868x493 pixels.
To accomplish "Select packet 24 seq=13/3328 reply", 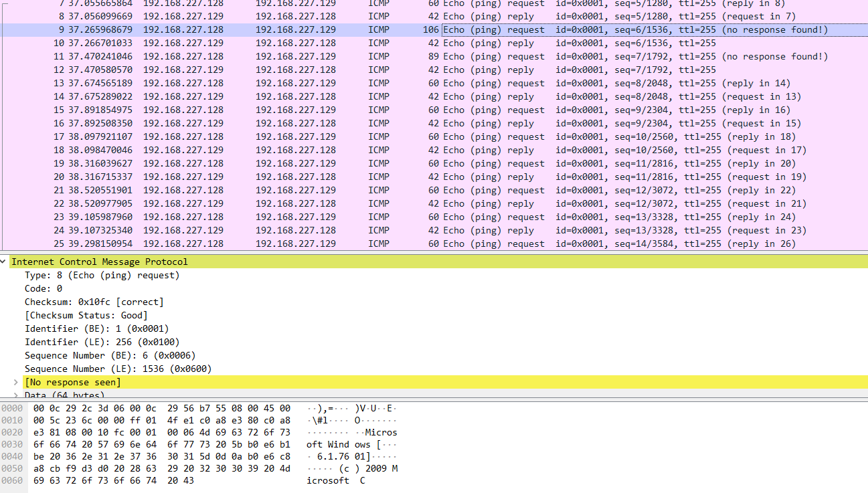I will (434, 230).
